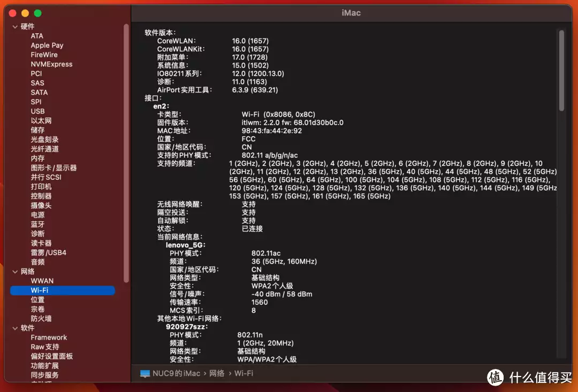Show 内存 information
Screen dimensions: 578x392
click(x=37, y=158)
